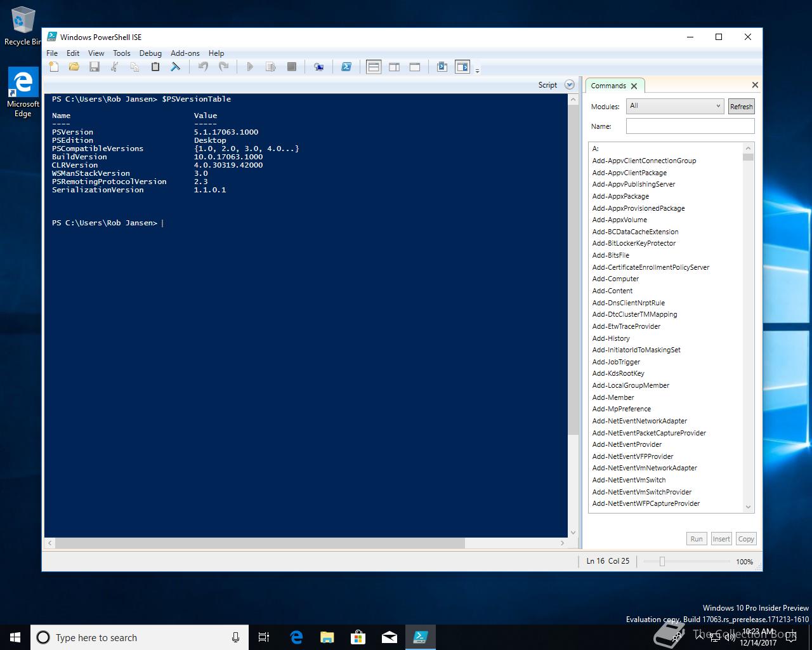This screenshot has width=812, height=650.
Task: Select Add-NetEventProvider in command list
Action: point(627,444)
